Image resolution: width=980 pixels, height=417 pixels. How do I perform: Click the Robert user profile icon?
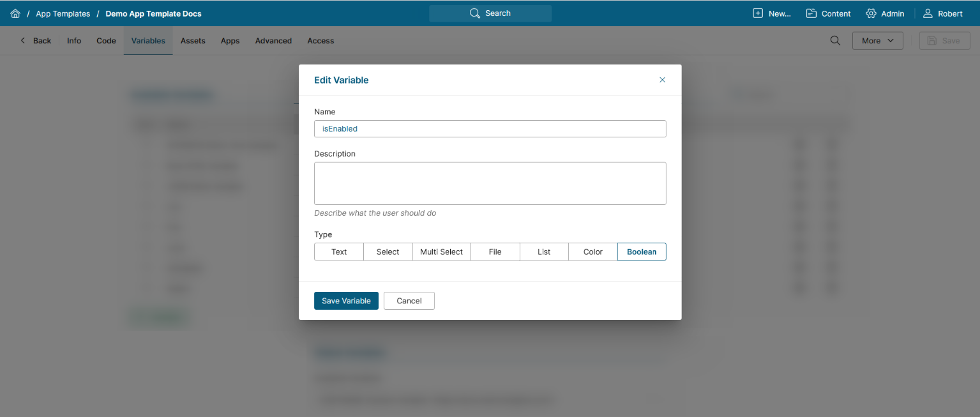point(928,13)
